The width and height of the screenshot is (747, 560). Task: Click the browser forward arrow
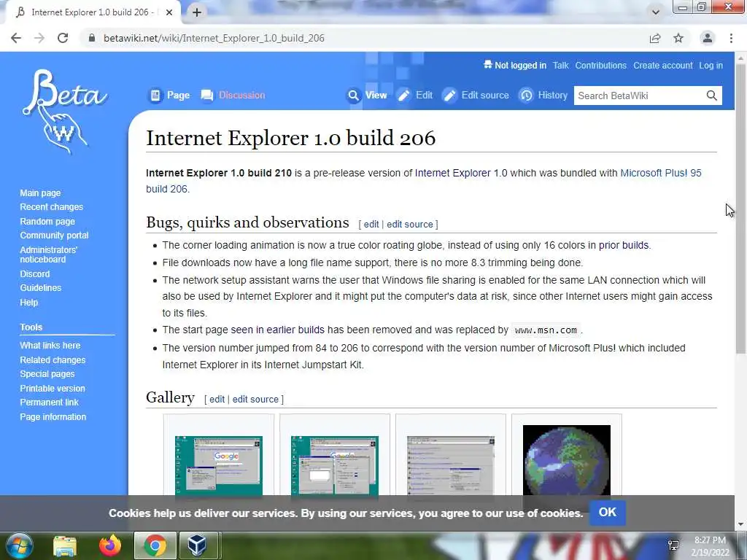[x=39, y=38]
